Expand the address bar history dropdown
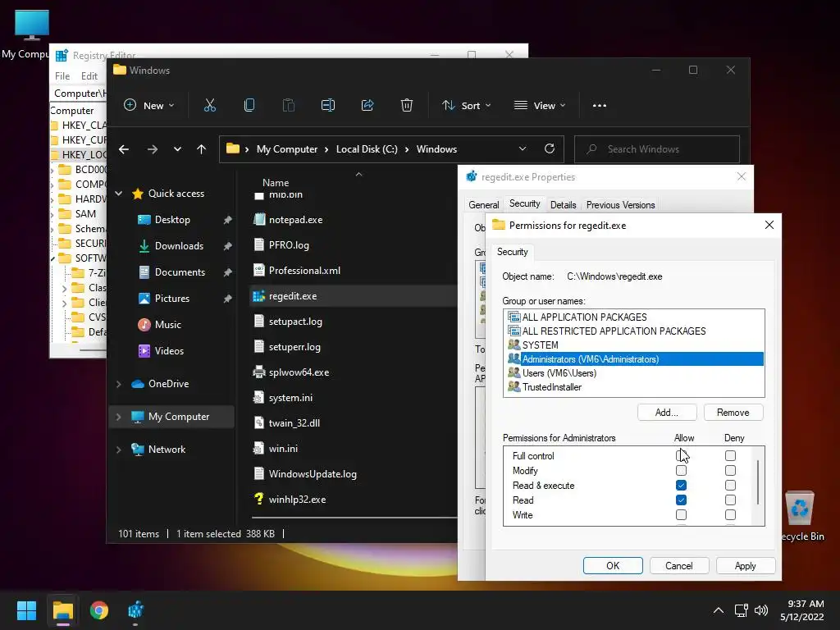Viewport: 840px width, 630px height. tap(523, 148)
